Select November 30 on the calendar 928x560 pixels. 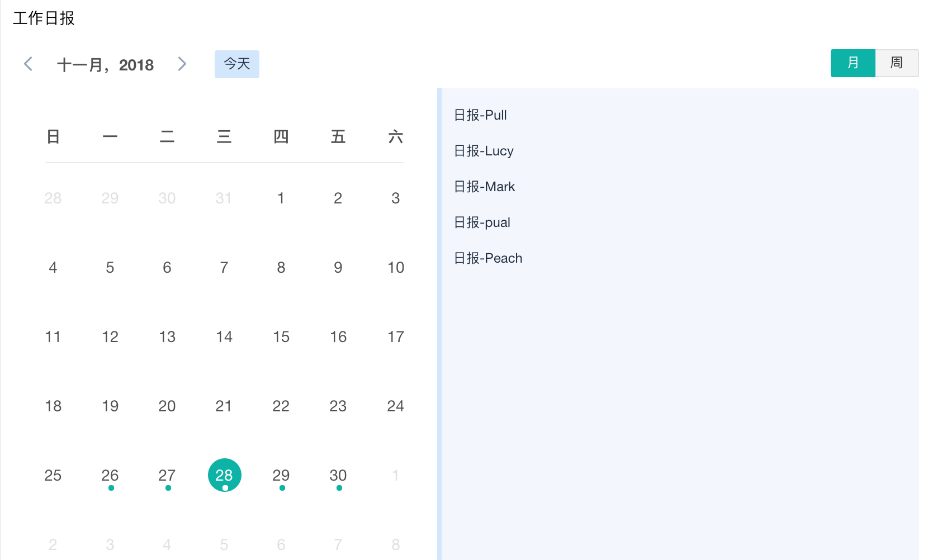pos(338,475)
